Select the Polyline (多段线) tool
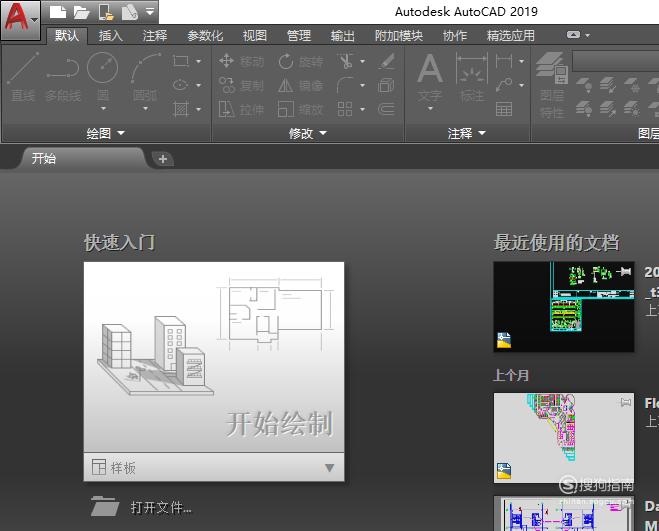The width and height of the screenshot is (659, 531). (x=63, y=78)
